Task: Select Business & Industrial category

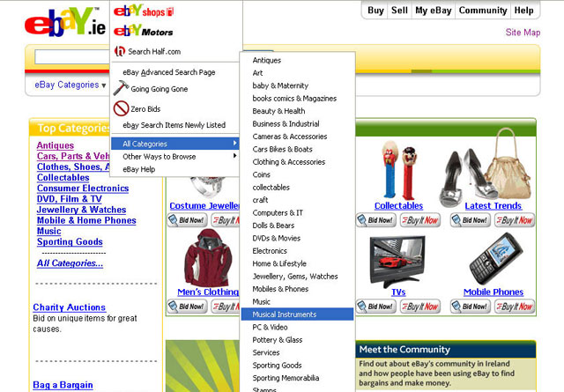Action: 286,123
